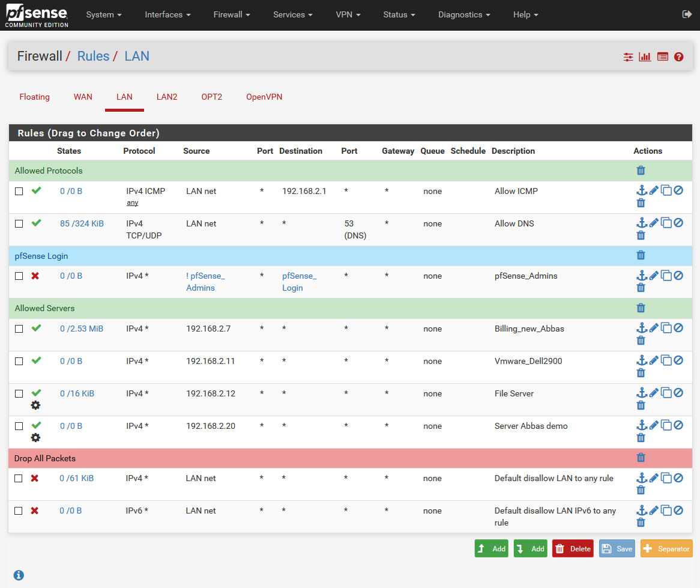Click Add rule to top button
700x588 pixels.
pyautogui.click(x=491, y=549)
